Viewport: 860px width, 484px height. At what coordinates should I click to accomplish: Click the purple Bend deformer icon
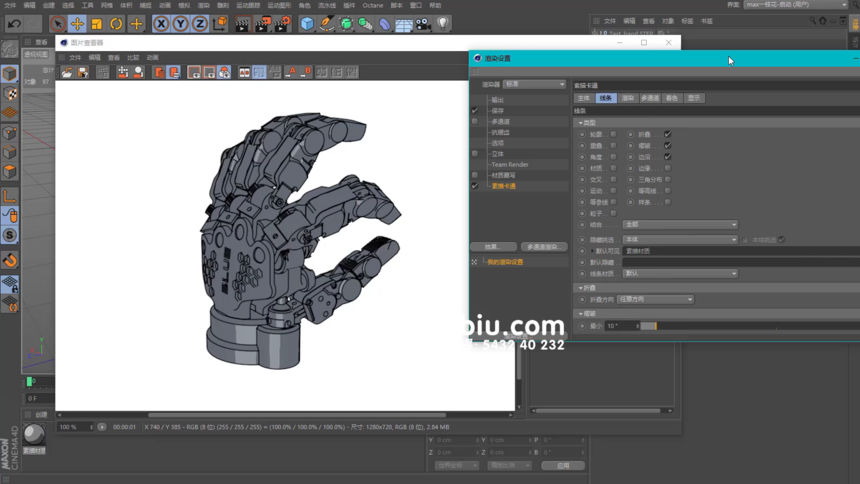tap(384, 24)
